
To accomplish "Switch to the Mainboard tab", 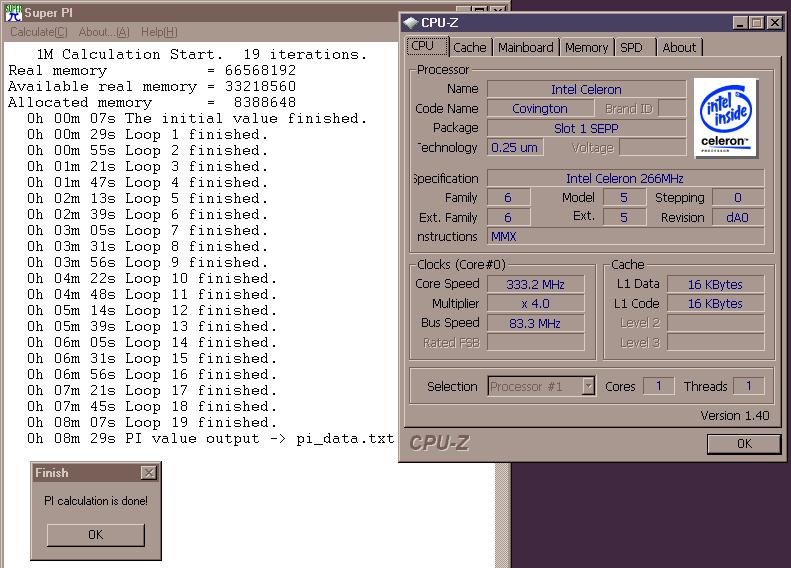I will pyautogui.click(x=526, y=47).
